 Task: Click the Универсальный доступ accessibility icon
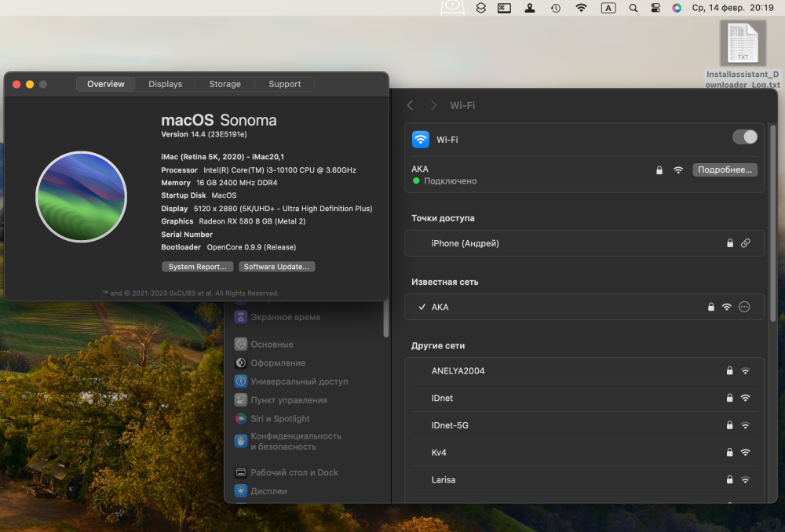241,381
